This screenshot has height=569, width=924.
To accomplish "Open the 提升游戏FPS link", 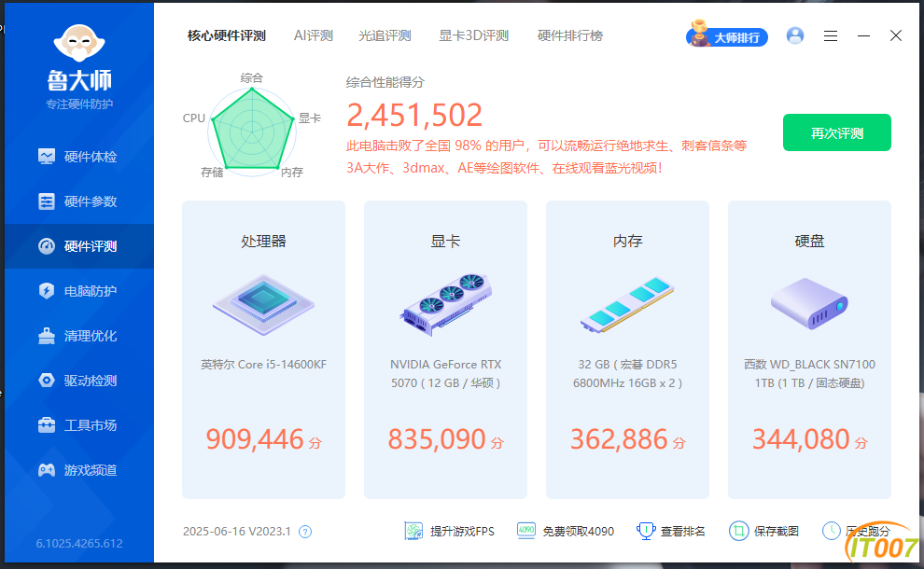I will coord(462,532).
